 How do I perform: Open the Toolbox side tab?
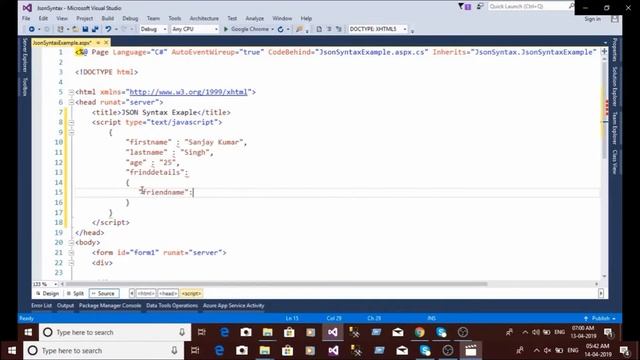point(25,87)
